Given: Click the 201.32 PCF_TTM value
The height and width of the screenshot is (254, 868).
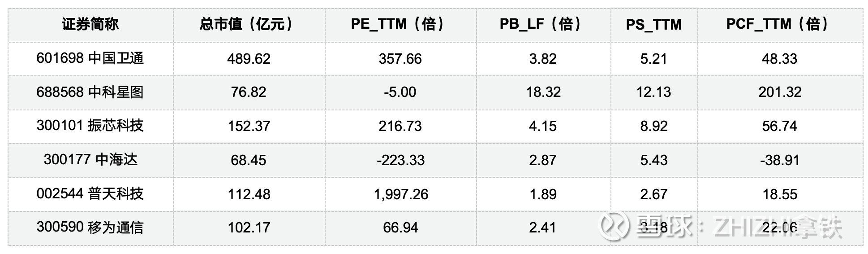Looking at the screenshot, I should point(780,92).
